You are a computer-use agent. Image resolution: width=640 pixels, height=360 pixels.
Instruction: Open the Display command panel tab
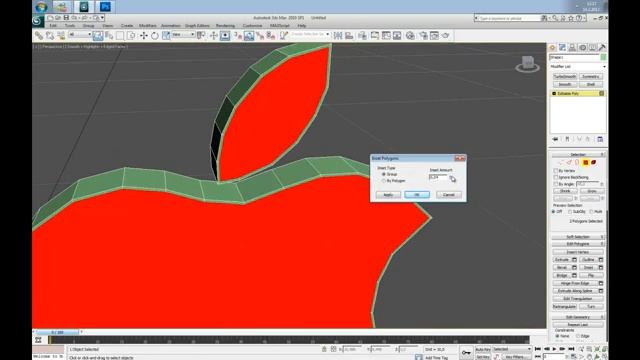[x=592, y=48]
